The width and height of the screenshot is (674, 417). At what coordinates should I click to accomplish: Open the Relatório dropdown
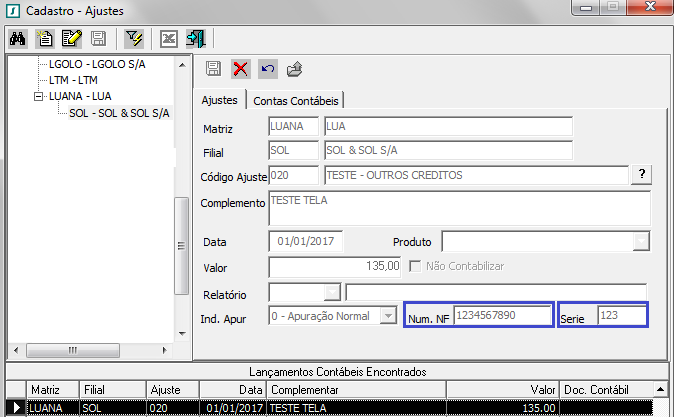pos(332,292)
